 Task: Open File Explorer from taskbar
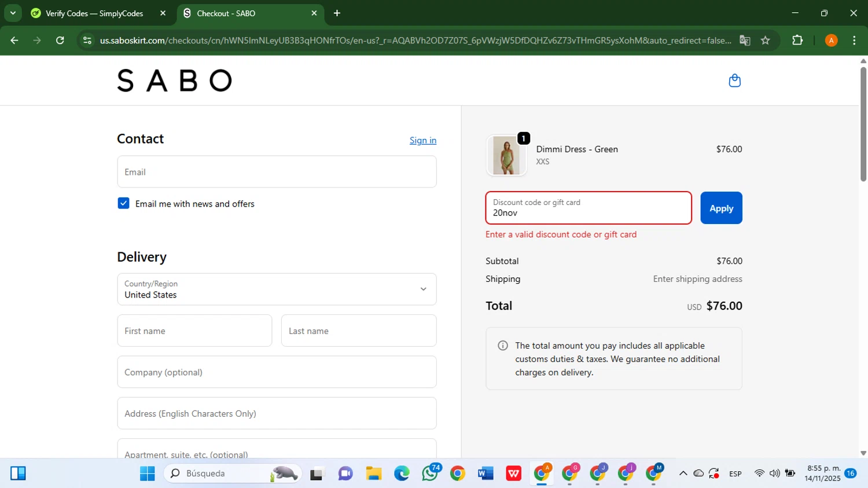374,474
